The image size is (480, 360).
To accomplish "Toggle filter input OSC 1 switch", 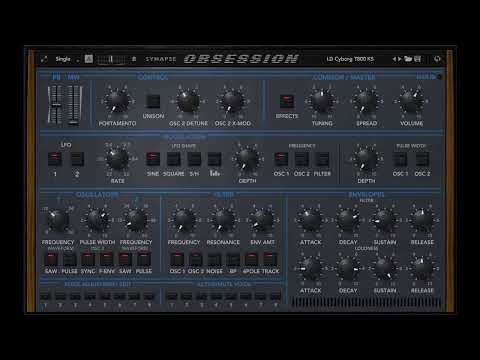I will (x=177, y=259).
